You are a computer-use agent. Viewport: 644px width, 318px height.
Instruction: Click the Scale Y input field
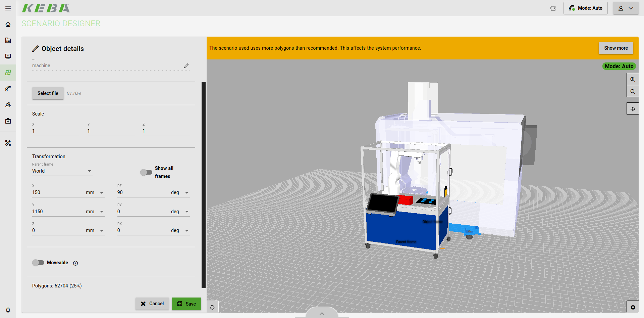111,131
